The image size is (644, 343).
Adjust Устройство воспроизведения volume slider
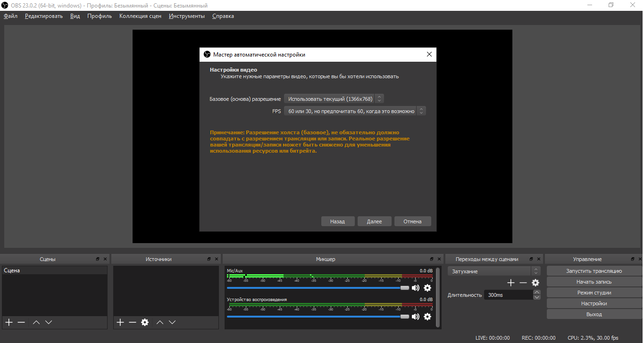[318, 317]
